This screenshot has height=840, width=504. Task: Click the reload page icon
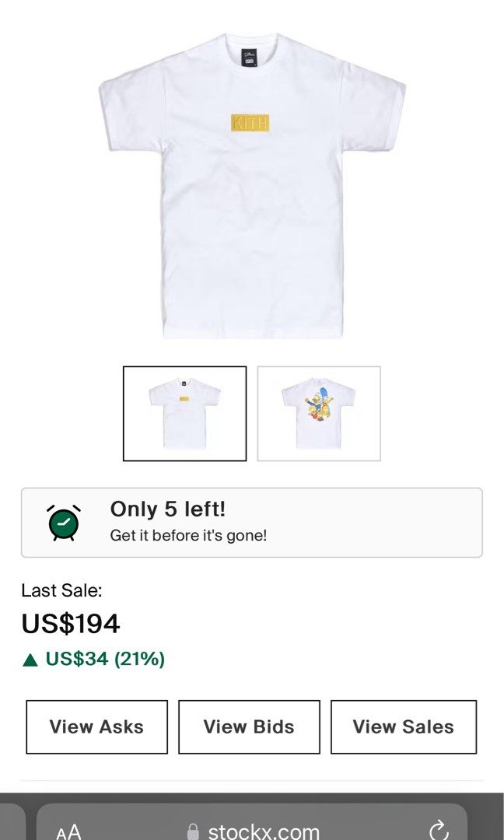pos(439,831)
